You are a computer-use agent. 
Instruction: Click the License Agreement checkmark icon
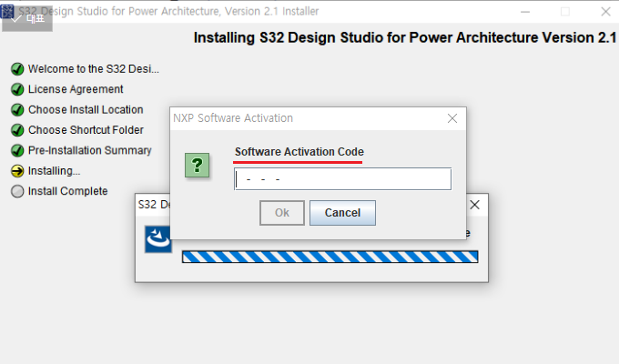[17, 89]
